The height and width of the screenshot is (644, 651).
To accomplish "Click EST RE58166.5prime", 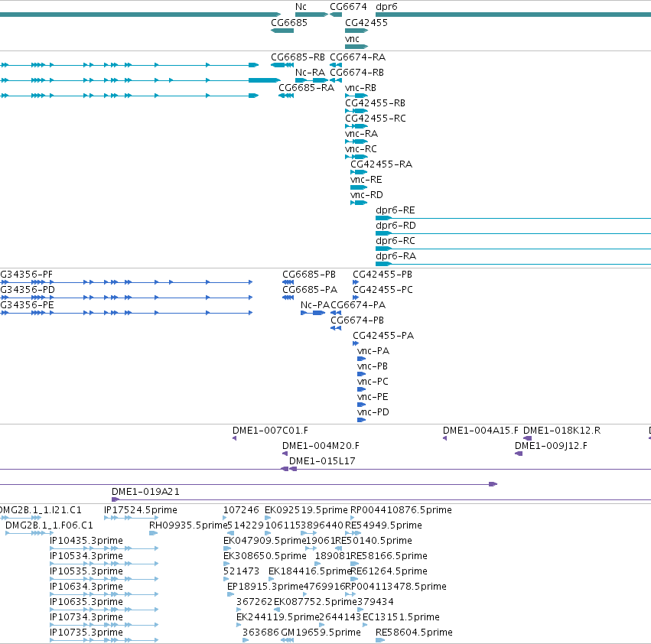I will tap(389, 555).
